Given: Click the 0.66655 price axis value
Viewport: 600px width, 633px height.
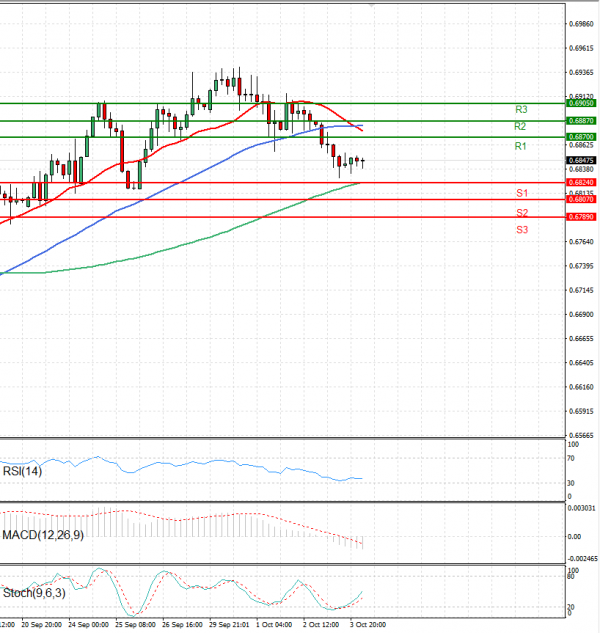Looking at the screenshot, I should pos(581,339).
